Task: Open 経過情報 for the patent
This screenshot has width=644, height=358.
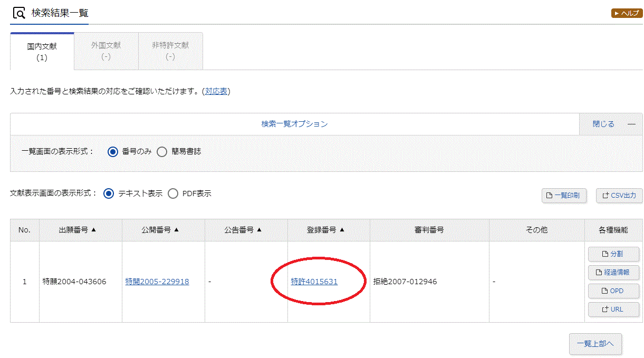Action: (x=613, y=273)
